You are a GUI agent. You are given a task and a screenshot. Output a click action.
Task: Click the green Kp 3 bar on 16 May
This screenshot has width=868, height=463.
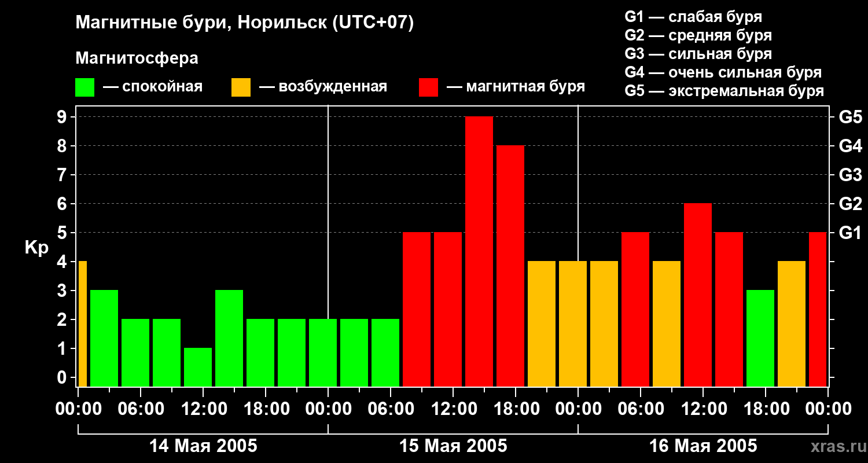point(760,339)
